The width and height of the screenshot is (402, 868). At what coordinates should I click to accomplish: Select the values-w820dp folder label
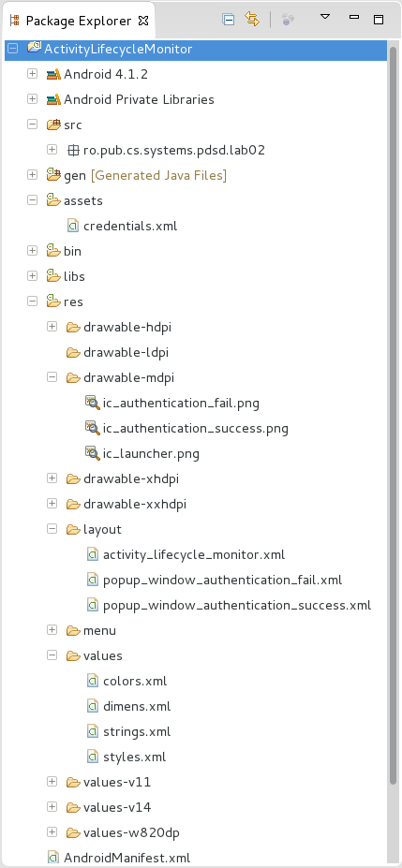(x=131, y=832)
